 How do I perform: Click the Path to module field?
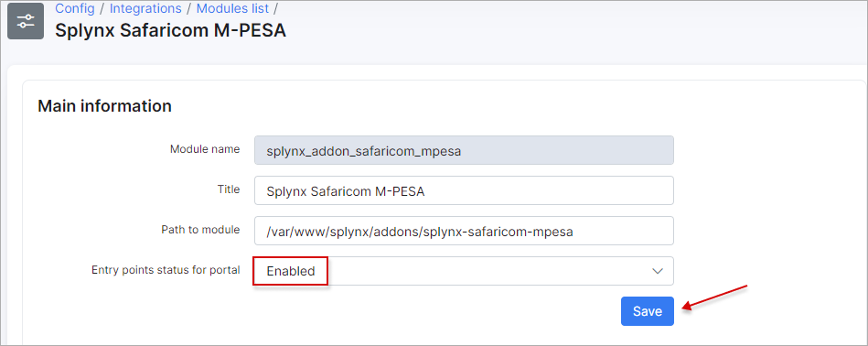[x=464, y=231]
